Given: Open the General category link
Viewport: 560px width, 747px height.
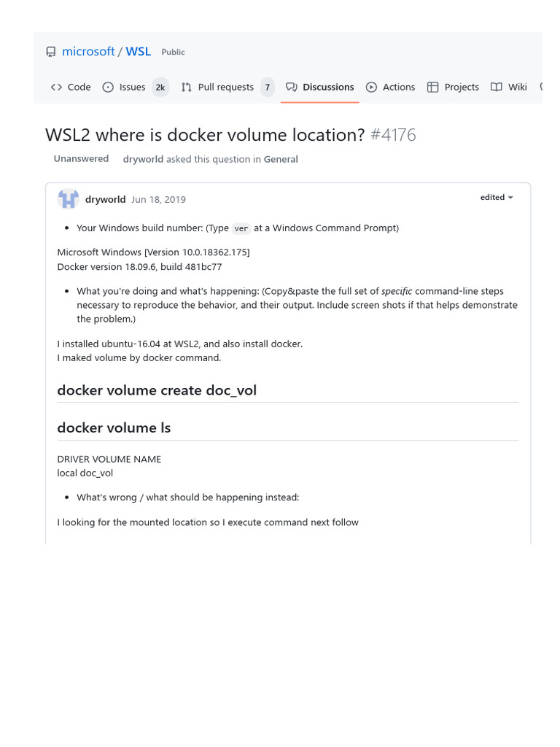Looking at the screenshot, I should coord(281,159).
